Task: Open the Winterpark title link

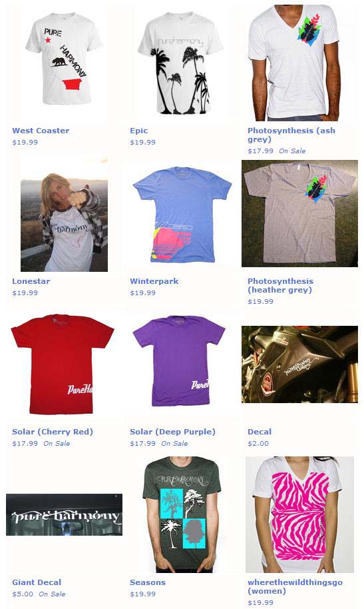Action: [x=154, y=281]
